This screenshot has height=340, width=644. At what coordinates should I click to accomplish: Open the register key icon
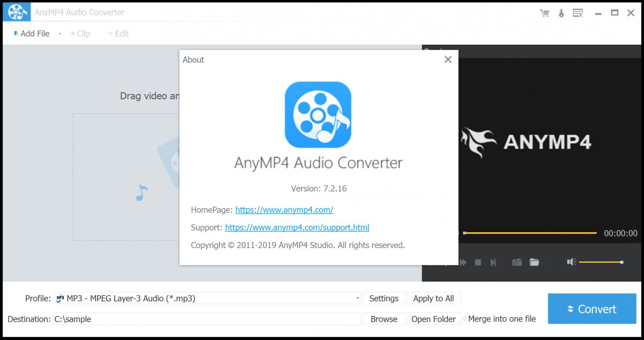(x=561, y=13)
